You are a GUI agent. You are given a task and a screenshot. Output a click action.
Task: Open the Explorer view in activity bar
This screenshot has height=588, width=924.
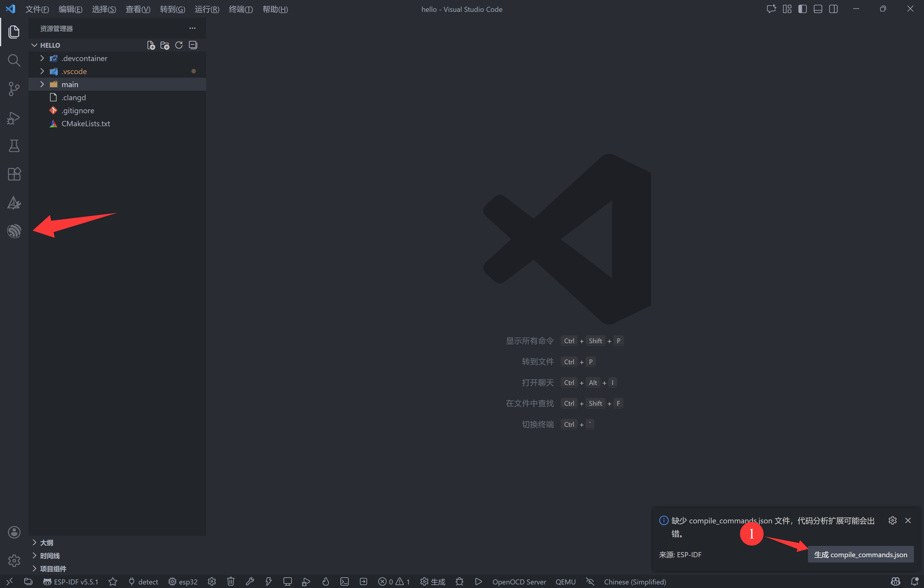click(14, 31)
